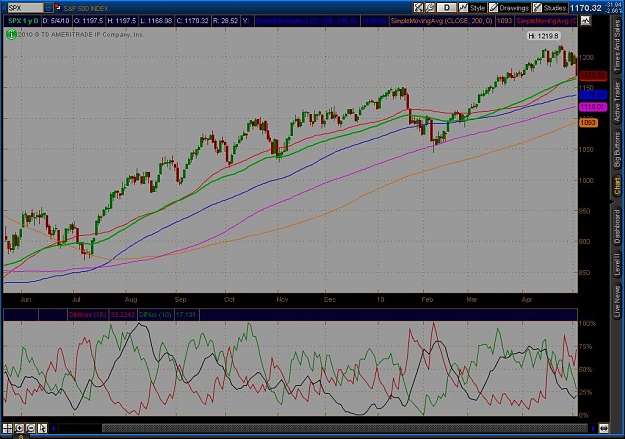
Task: Switch to the Times And Sales side tab
Action: [x=617, y=45]
